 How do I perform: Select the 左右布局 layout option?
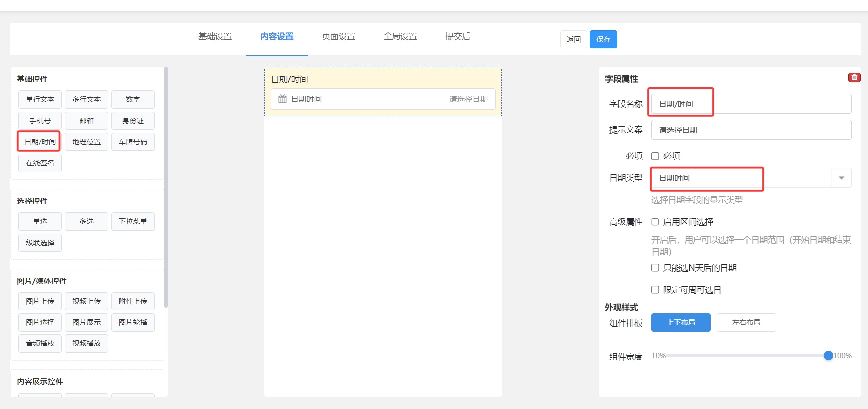point(746,323)
